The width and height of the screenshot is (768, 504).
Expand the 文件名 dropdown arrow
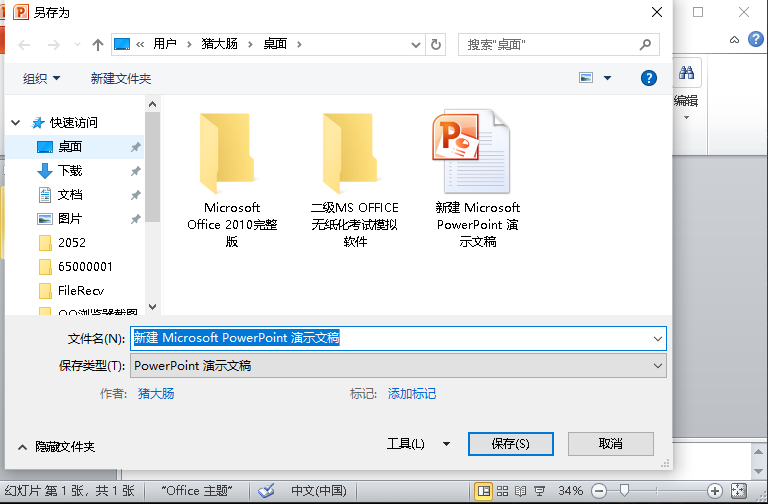[657, 338]
